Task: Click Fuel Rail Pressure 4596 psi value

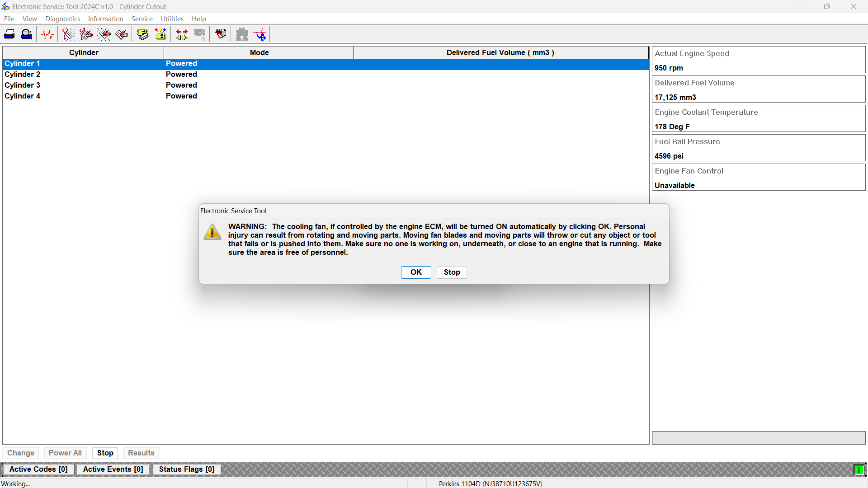Action: [669, 156]
